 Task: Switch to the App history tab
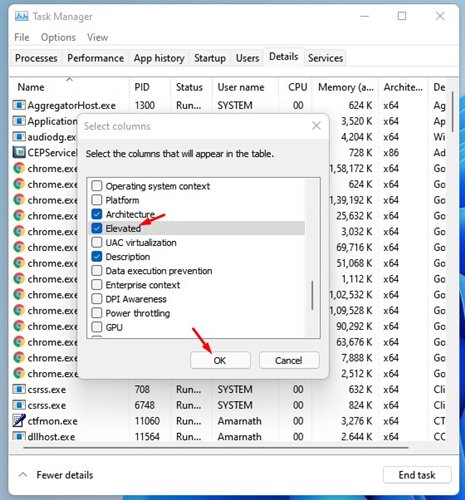coord(159,58)
